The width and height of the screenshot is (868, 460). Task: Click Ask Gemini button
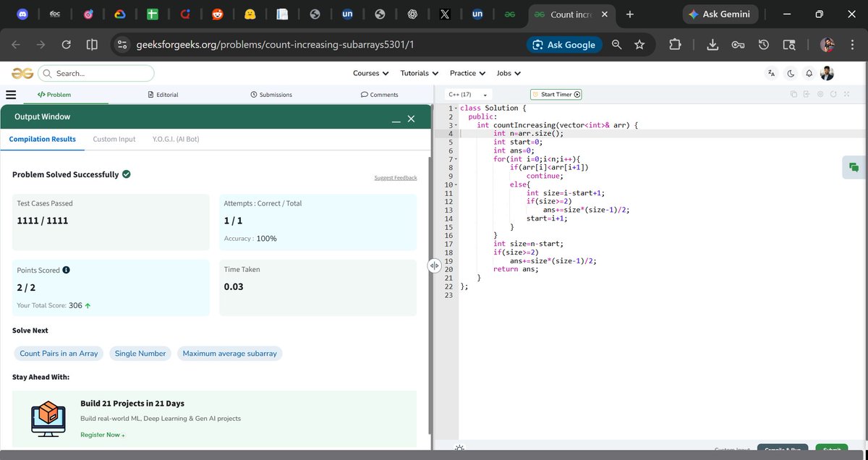[720, 14]
